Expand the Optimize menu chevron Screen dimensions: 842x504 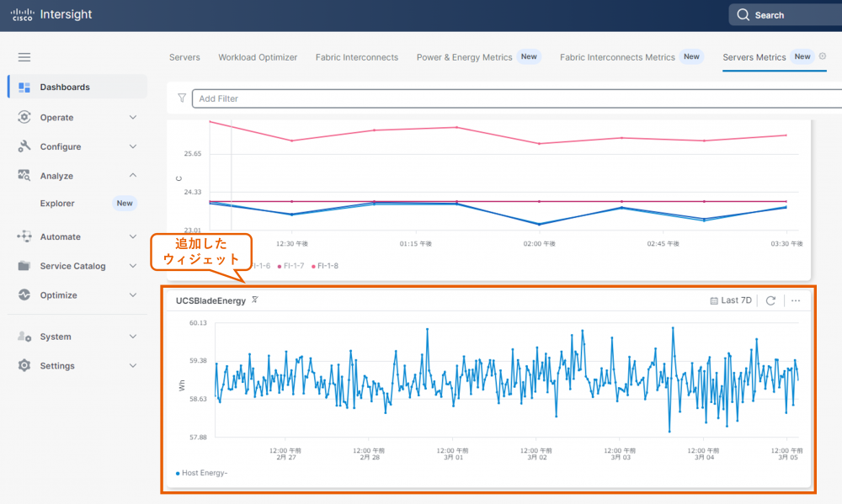click(x=133, y=294)
